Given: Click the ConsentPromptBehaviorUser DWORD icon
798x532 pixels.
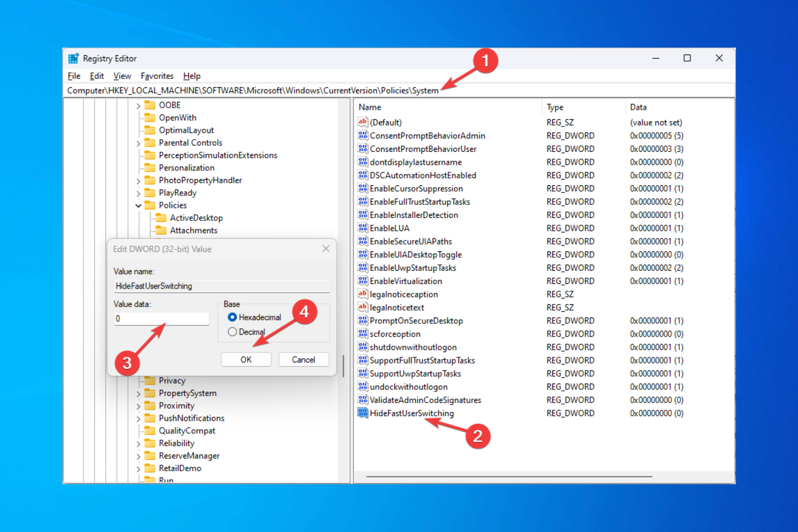Looking at the screenshot, I should coord(362,148).
